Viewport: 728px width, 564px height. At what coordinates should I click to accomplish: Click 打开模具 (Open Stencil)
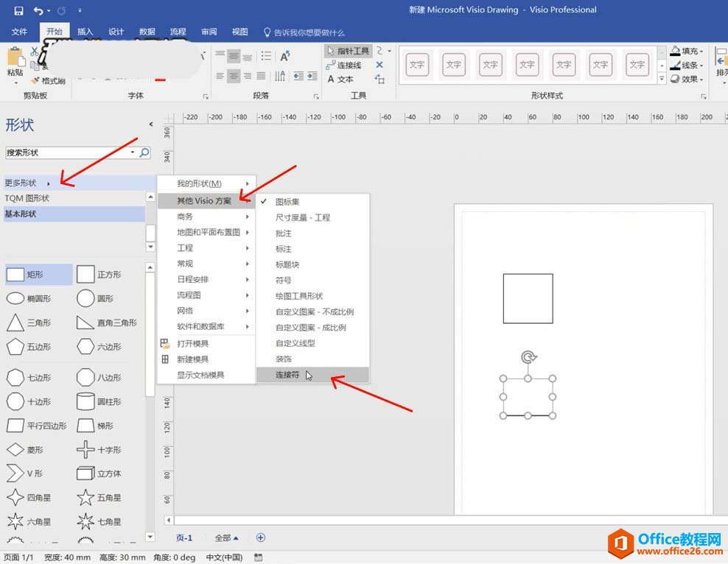(x=192, y=344)
